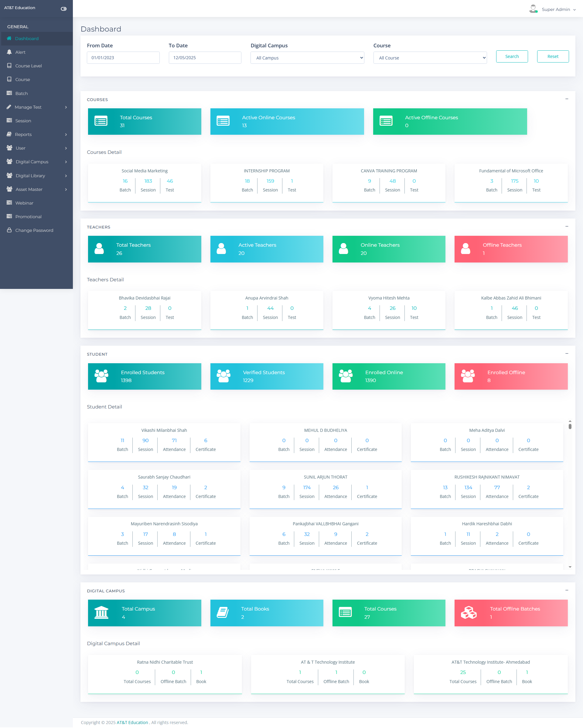583x728 pixels.
Task: Click the Total Offline Batches cubes icon
Action: tap(469, 612)
